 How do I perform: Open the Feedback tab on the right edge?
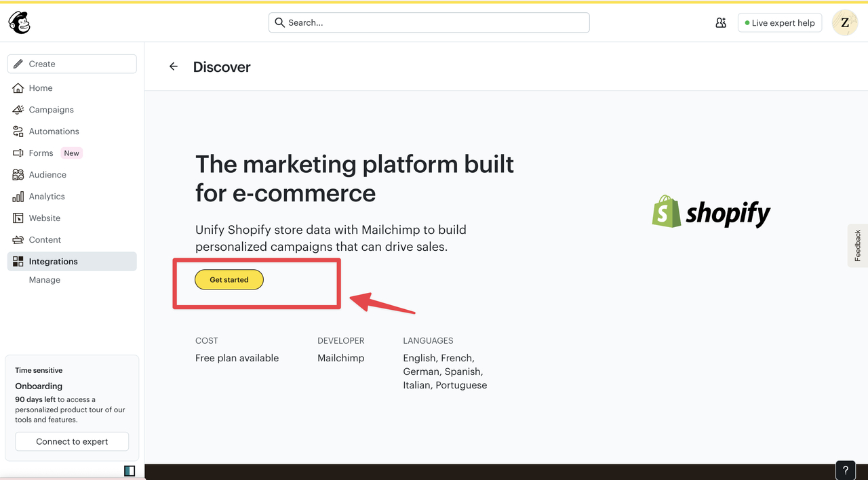click(857, 245)
